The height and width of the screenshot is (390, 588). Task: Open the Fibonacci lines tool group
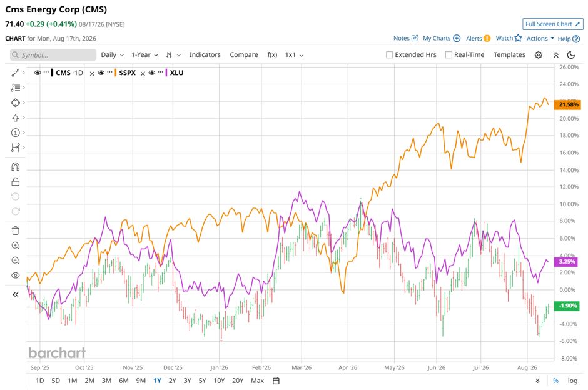pyautogui.click(x=16, y=87)
